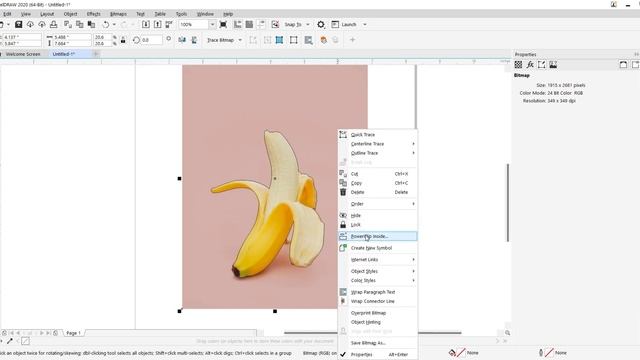The width and height of the screenshot is (640, 360).
Task: Open the Options gear icon
Action: point(321,24)
